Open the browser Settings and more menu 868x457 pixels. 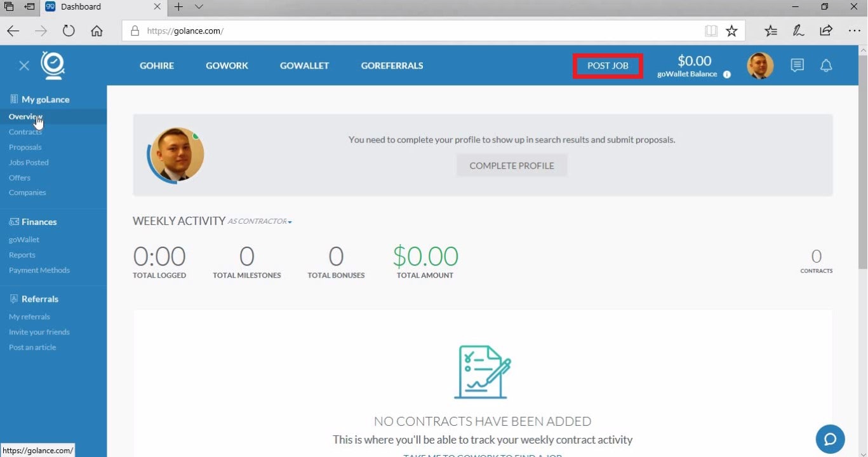coord(854,31)
